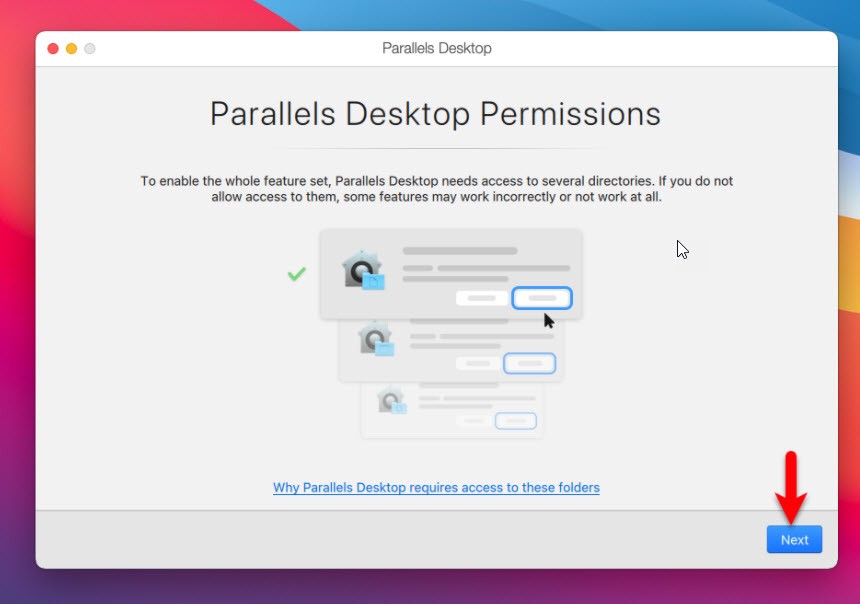Close the Parallels Desktop window with the red button
The image size is (860, 604).
[53, 49]
